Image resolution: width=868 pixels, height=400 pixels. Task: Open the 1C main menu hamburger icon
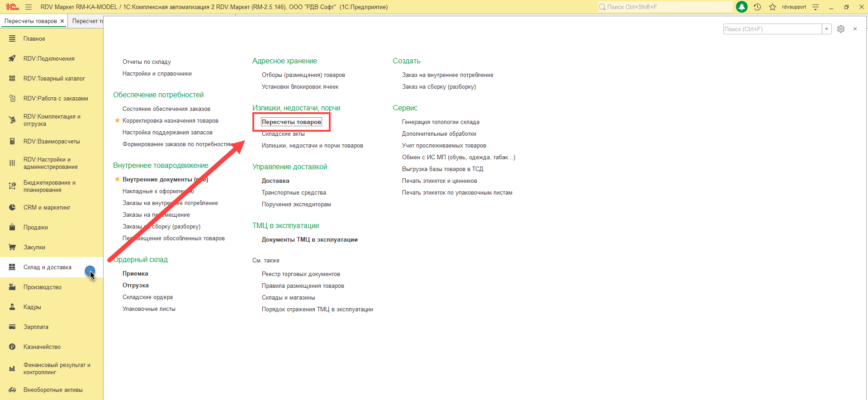click(x=28, y=7)
